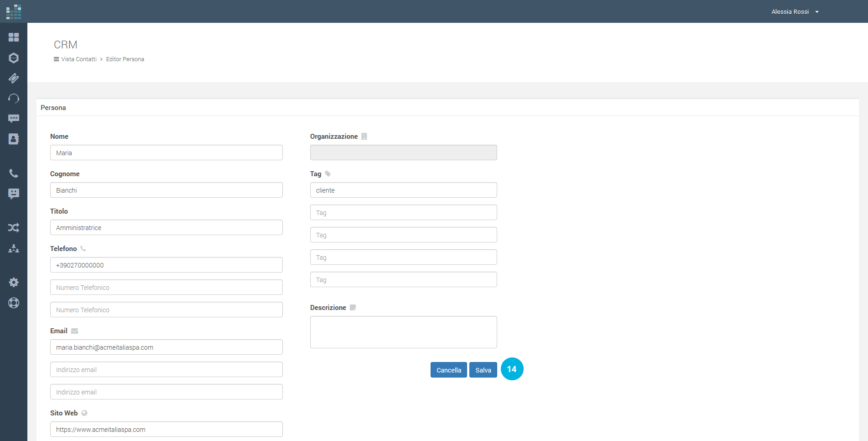The height and width of the screenshot is (441, 868).
Task: Open the hexagon module icon in the sidebar
Action: click(14, 58)
